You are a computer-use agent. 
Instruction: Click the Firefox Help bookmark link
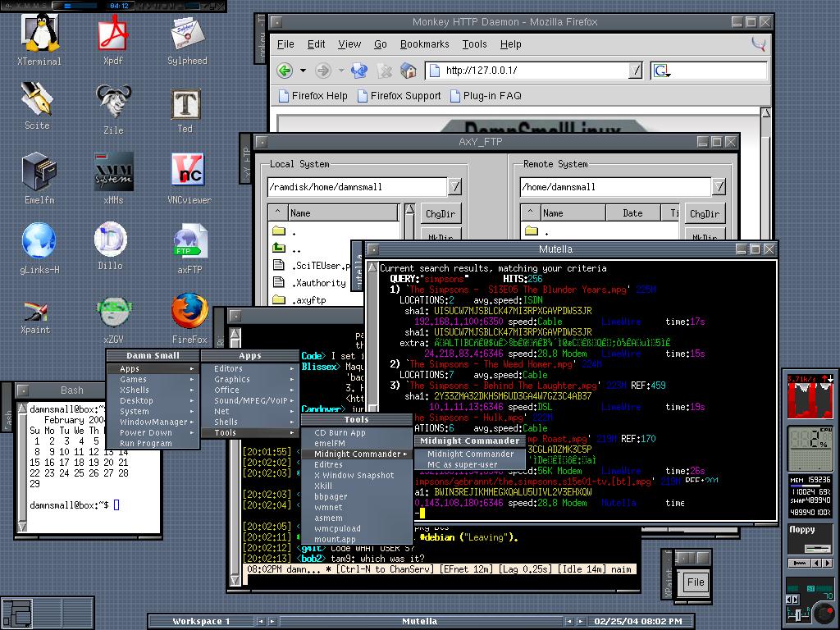314,96
